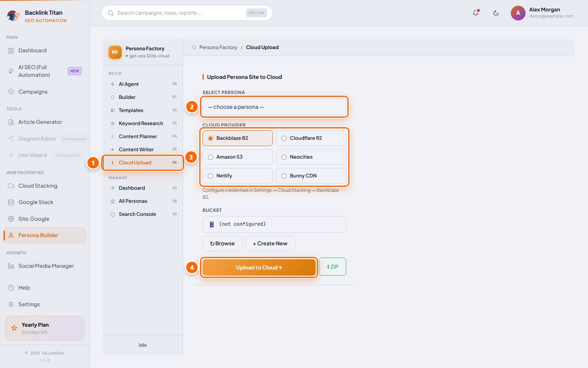
Task: Download the ZIP file
Action: pos(332,267)
